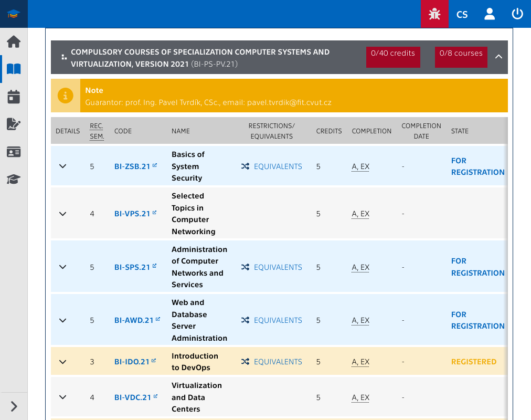Click the Note info icon
This screenshot has width=531, height=420.
[66, 96]
